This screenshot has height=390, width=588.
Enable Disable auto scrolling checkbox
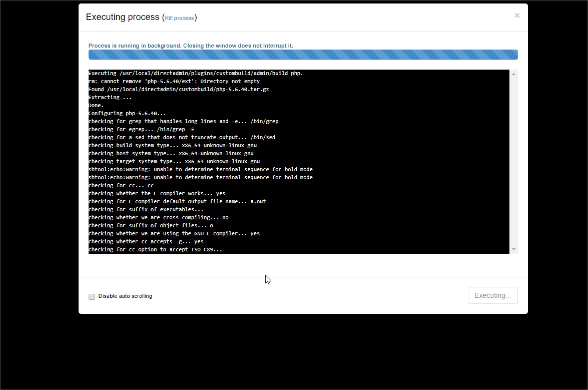[92, 296]
